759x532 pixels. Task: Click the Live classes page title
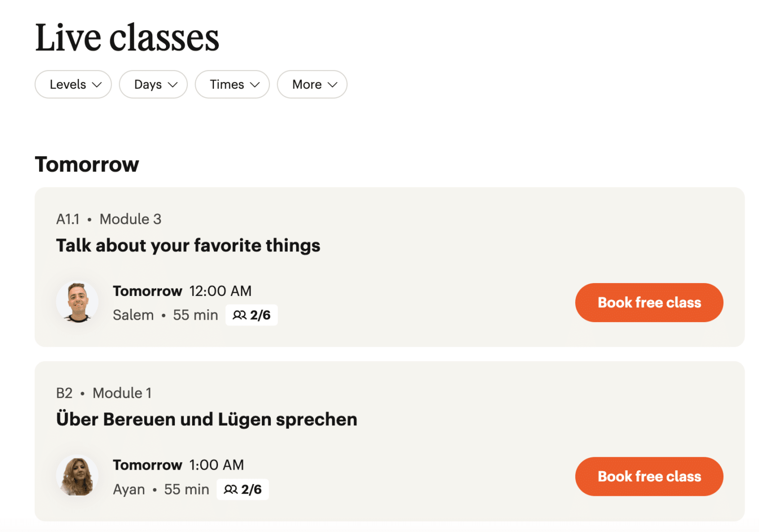127,37
